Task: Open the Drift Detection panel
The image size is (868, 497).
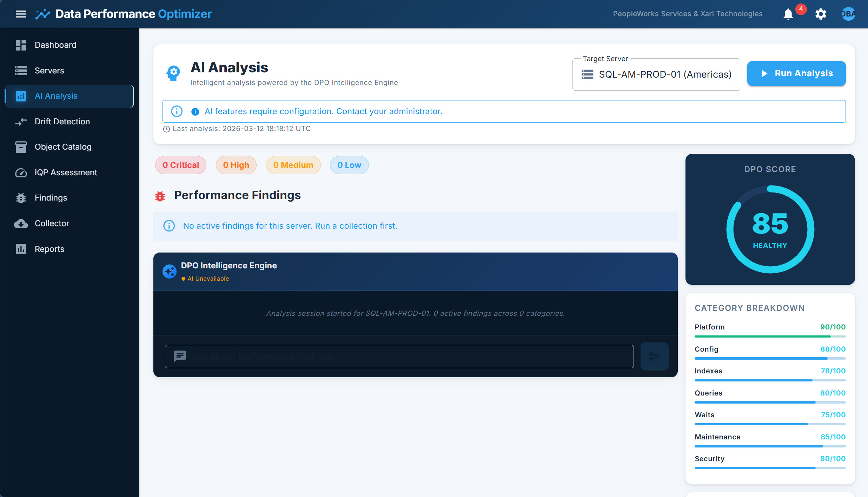Action: click(62, 121)
